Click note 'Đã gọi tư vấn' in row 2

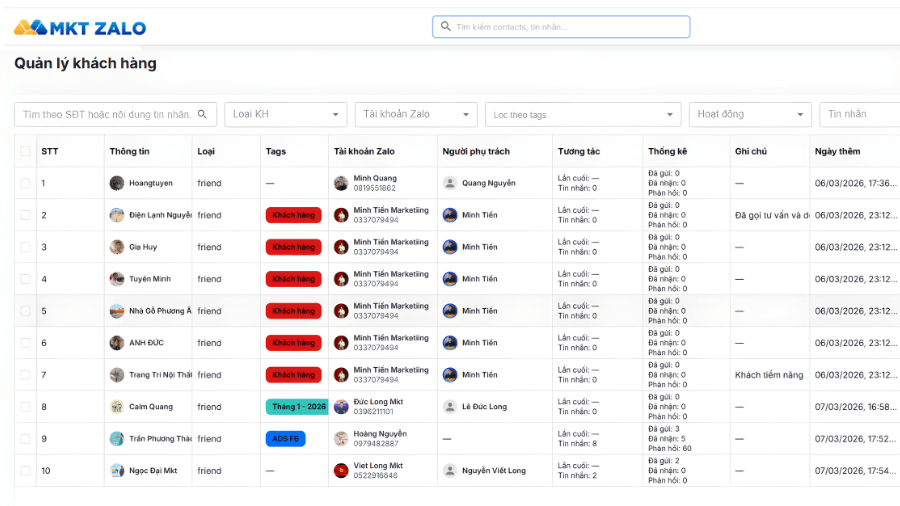772,215
